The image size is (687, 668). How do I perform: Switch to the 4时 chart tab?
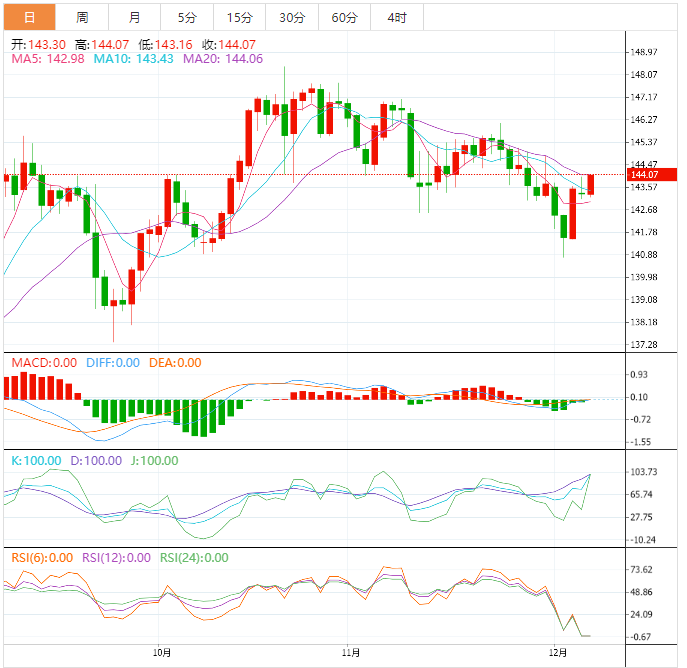point(396,17)
